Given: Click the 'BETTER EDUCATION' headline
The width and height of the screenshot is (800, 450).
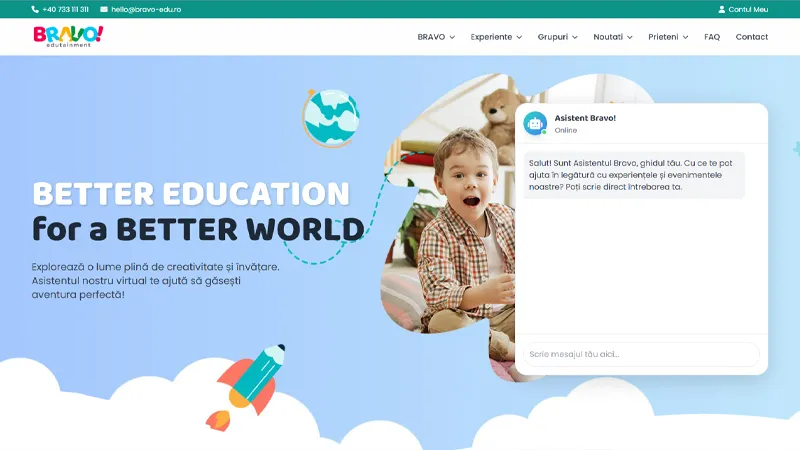Looking at the screenshot, I should pos(191,194).
